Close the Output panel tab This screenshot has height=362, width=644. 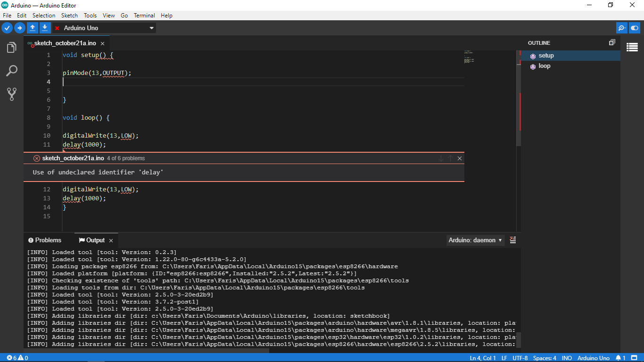[111, 240]
